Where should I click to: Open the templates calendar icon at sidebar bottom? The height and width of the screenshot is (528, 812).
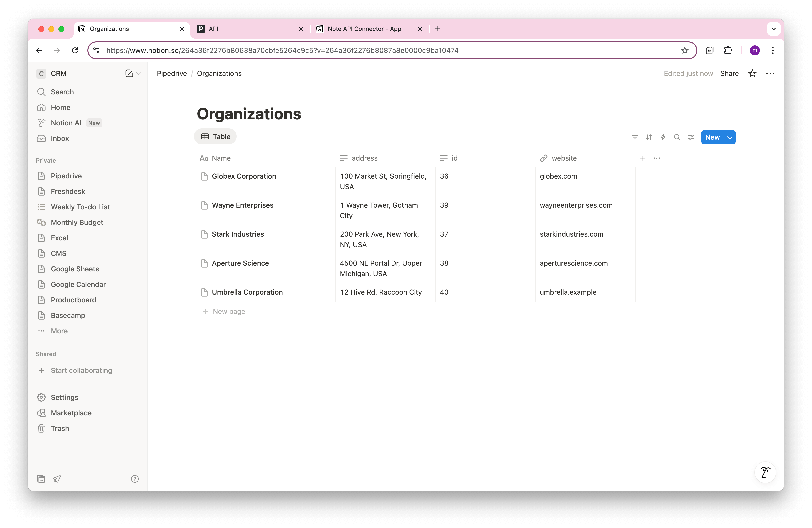point(41,479)
